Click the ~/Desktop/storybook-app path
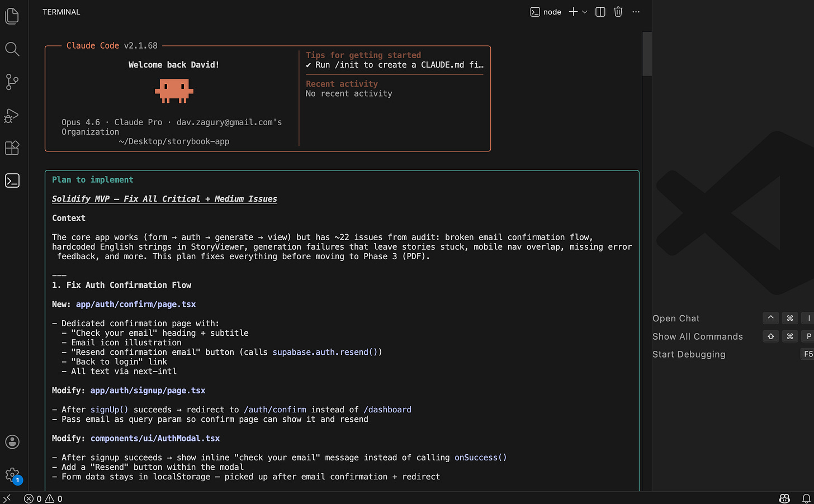This screenshot has width=814, height=504. [x=174, y=141]
